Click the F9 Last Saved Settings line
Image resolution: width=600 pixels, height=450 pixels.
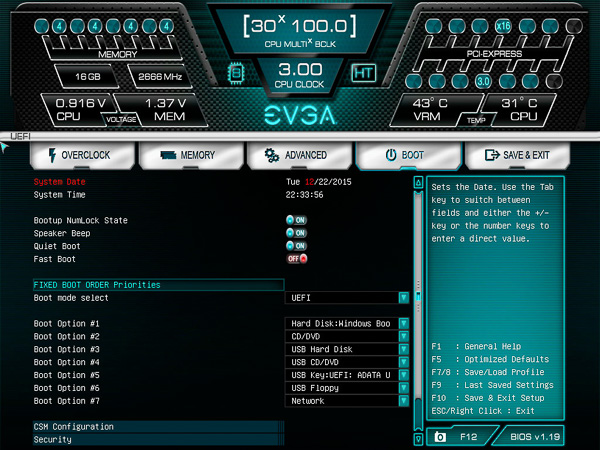pyautogui.click(x=492, y=385)
